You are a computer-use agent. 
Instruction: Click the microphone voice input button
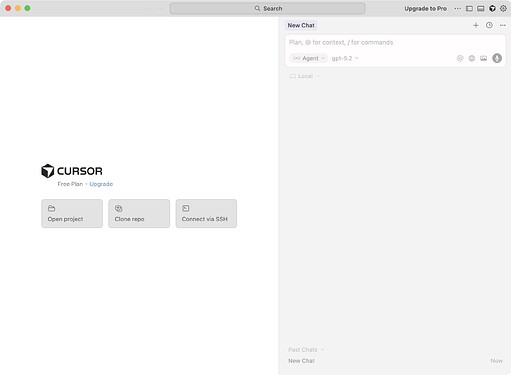tap(497, 58)
